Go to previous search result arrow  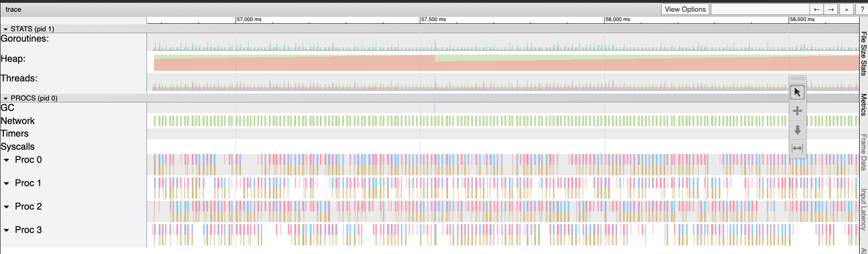point(817,9)
